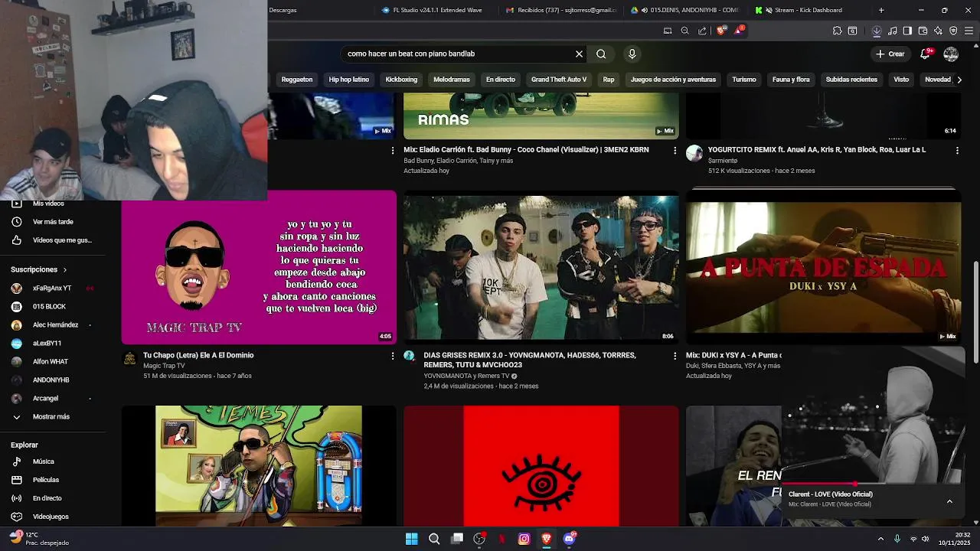The height and width of the screenshot is (551, 980).
Task: Switch to the FL Studio v24.1.1 browser tab
Action: pyautogui.click(x=431, y=10)
